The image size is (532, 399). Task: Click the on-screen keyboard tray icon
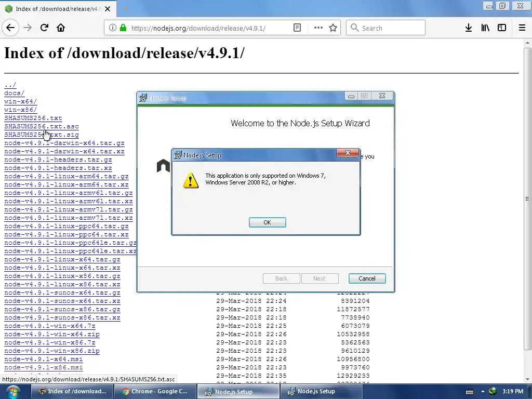(x=470, y=392)
